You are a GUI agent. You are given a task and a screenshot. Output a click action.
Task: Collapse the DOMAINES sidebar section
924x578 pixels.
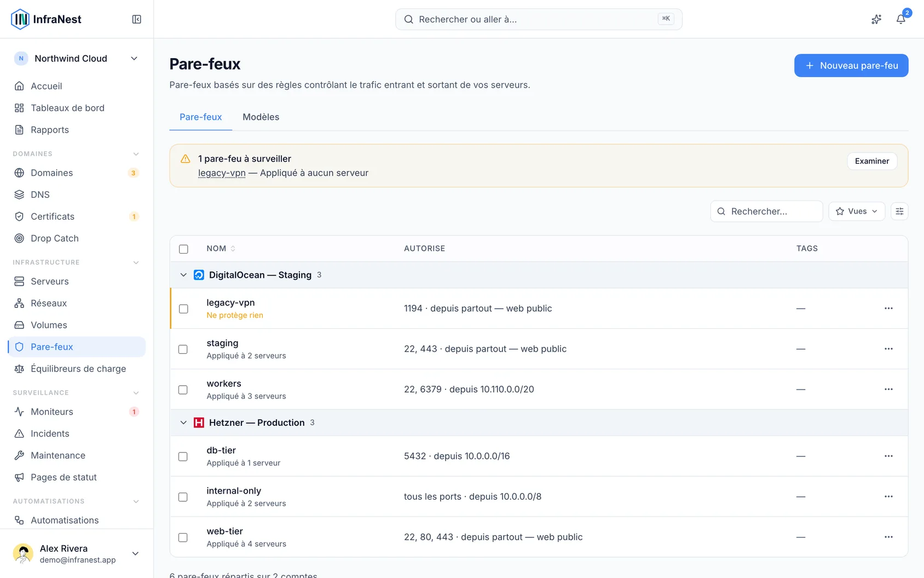pyautogui.click(x=136, y=154)
